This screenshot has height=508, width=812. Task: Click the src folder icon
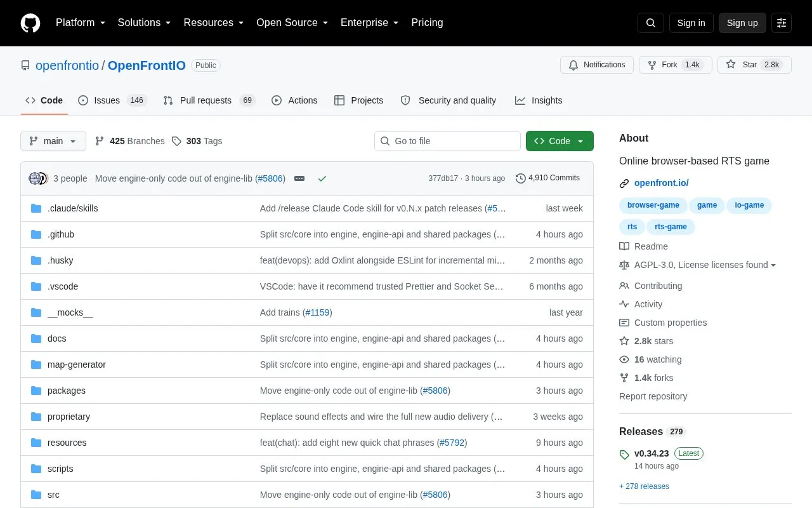pos(36,495)
